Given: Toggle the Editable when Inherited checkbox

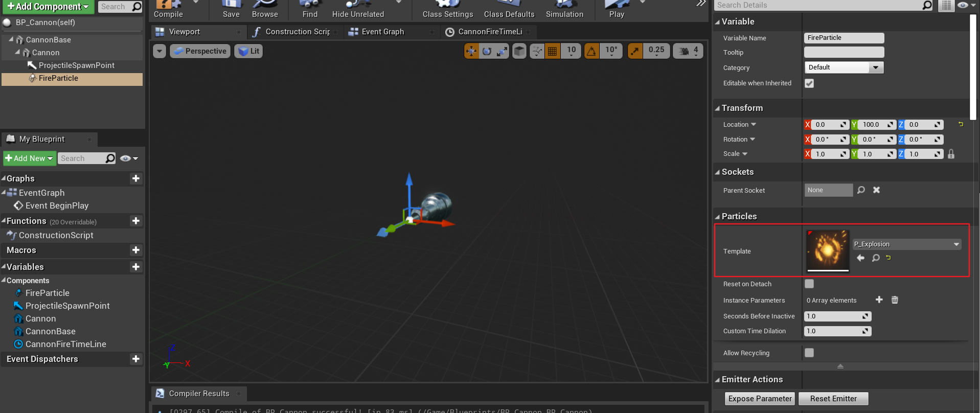Looking at the screenshot, I should pyautogui.click(x=809, y=83).
